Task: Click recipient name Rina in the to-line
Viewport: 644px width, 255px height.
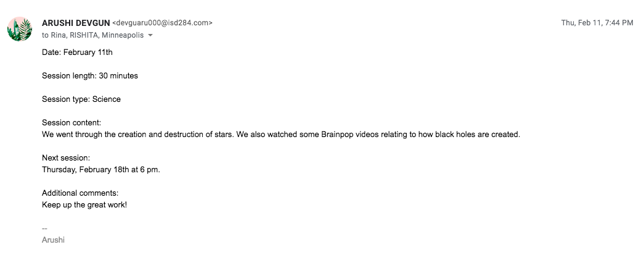Action: [x=59, y=35]
